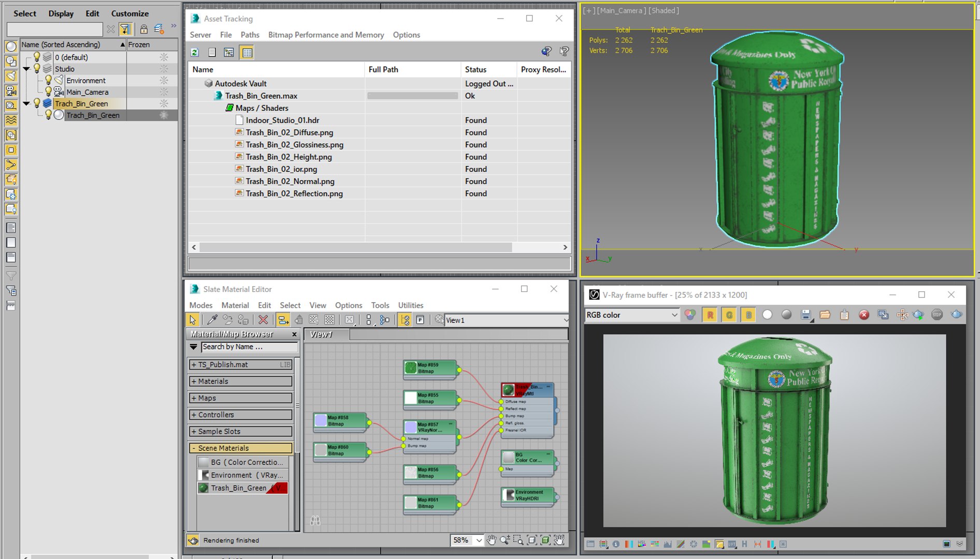Toggle lightbulb for Trach_Bin_Green object
The height and width of the screenshot is (559, 980).
click(x=48, y=115)
